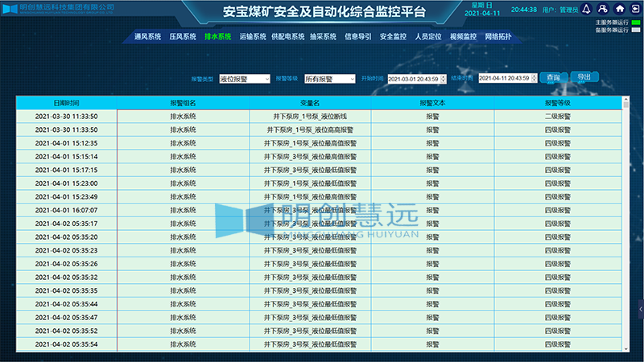Click the start time input field
The height and width of the screenshot is (362, 644).
[x=412, y=79]
